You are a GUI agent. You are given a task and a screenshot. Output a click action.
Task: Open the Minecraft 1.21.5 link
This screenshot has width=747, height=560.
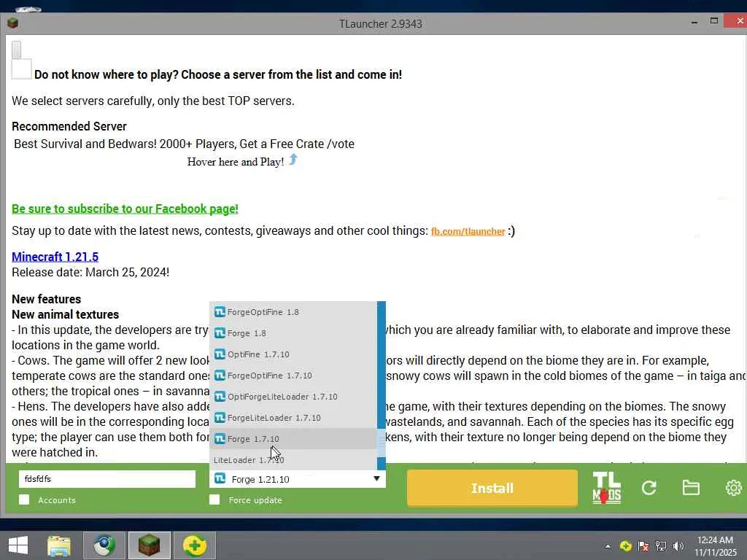point(55,257)
